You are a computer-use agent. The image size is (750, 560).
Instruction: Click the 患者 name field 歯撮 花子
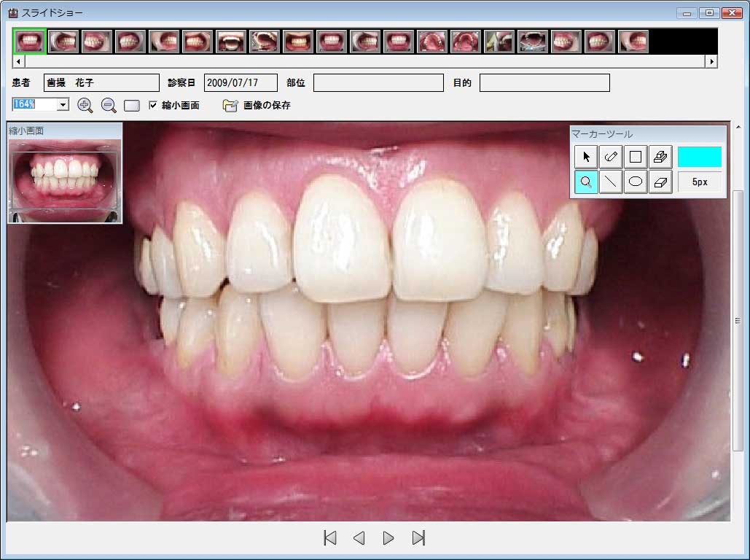coord(101,82)
